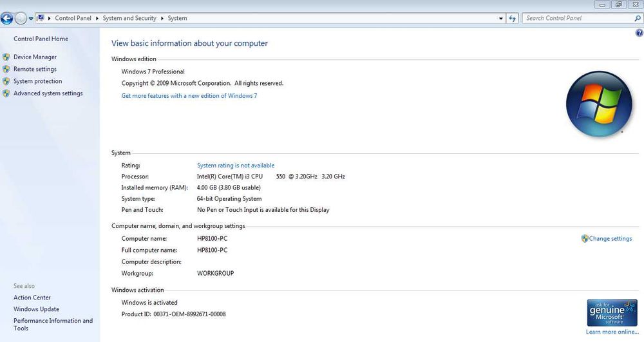Click the 4.00 GB installed memory value
This screenshot has width=644, height=342.
[x=229, y=187]
